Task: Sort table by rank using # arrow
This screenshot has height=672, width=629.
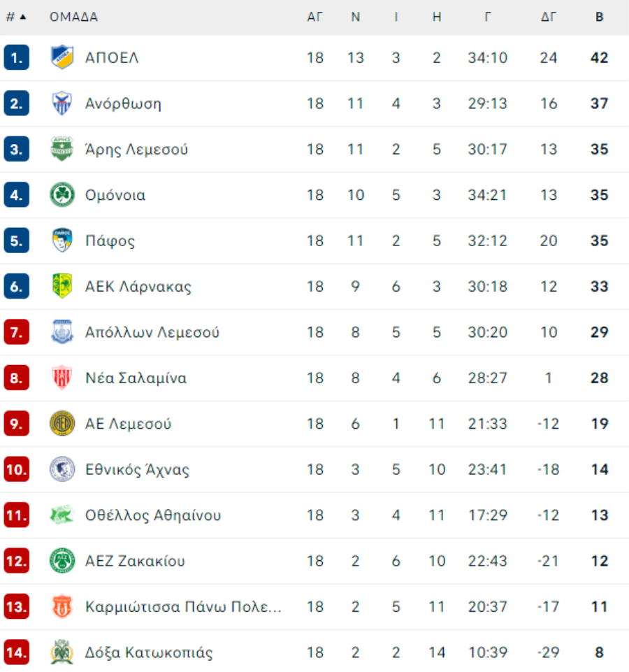Action: tap(16, 17)
